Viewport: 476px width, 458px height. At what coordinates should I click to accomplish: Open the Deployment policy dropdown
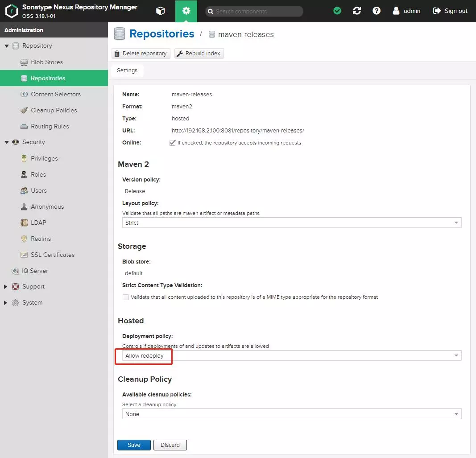click(x=456, y=355)
